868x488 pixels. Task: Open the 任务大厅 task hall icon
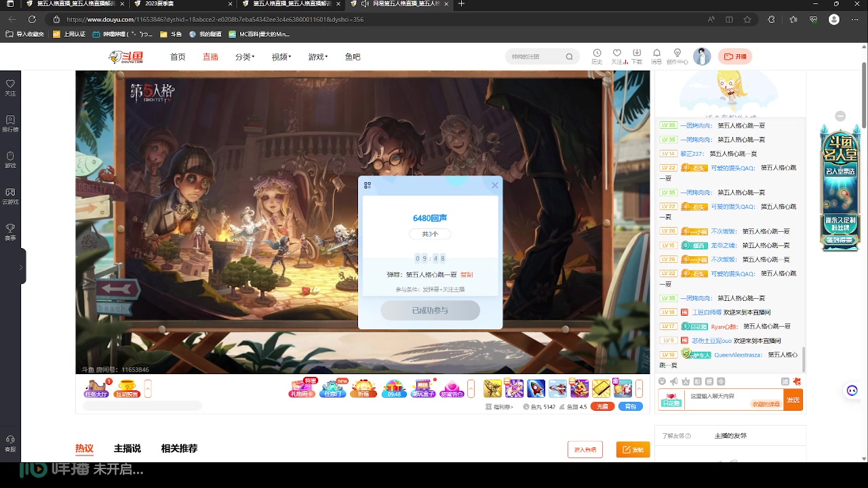[x=96, y=388]
